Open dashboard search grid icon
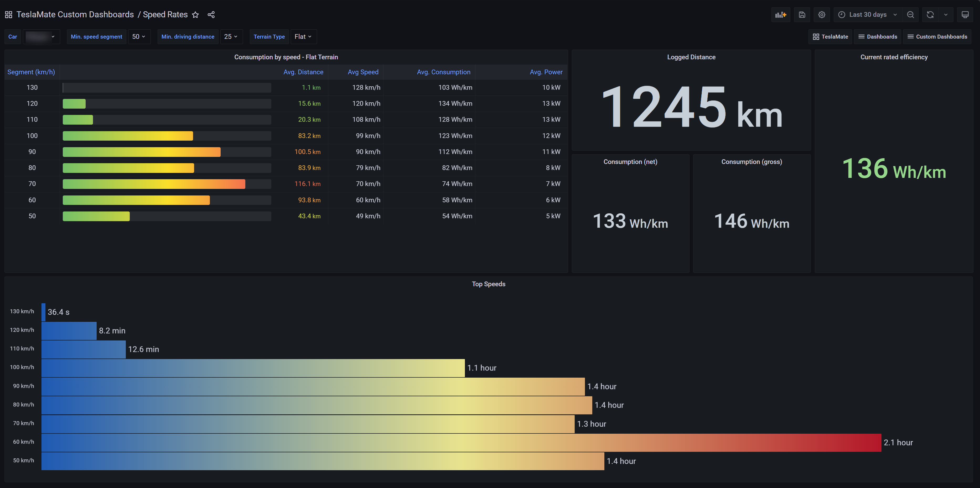 8,15
